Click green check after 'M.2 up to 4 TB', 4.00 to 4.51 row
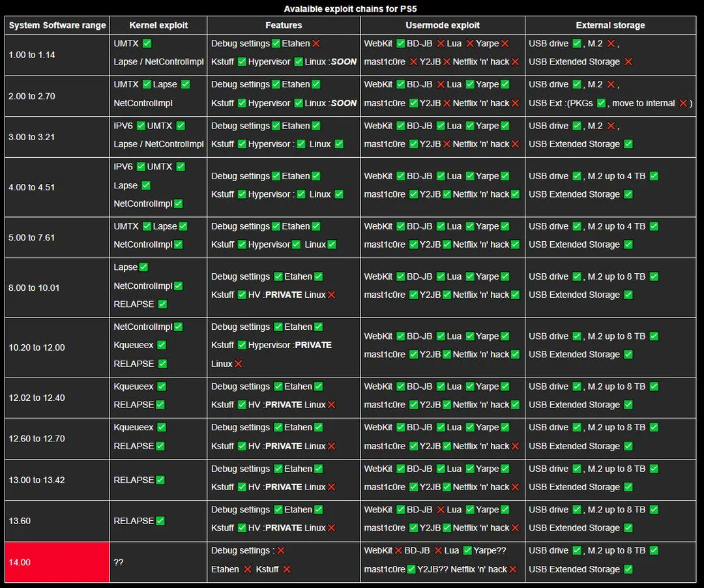Image resolution: width=704 pixels, height=588 pixels. (x=654, y=176)
